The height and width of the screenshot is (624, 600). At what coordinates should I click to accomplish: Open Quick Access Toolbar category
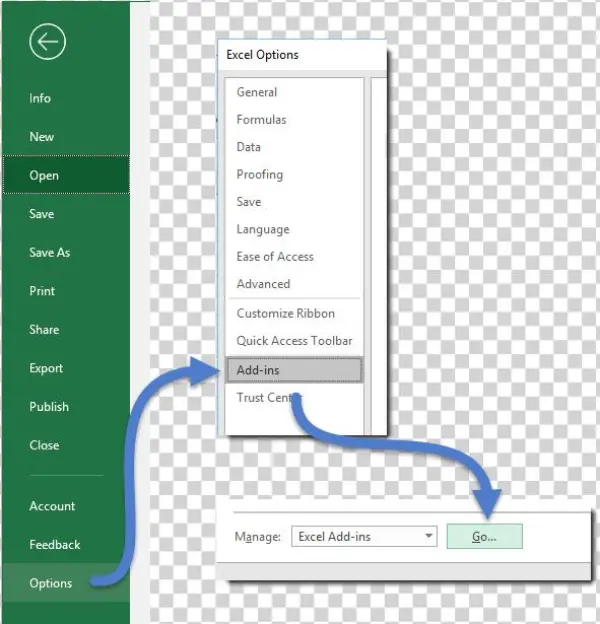pos(294,341)
